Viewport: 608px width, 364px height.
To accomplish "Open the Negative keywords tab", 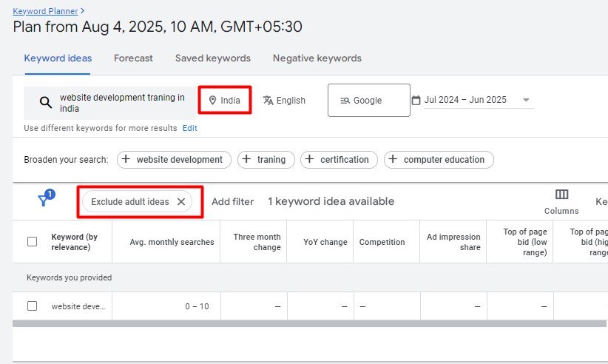I will [x=317, y=58].
